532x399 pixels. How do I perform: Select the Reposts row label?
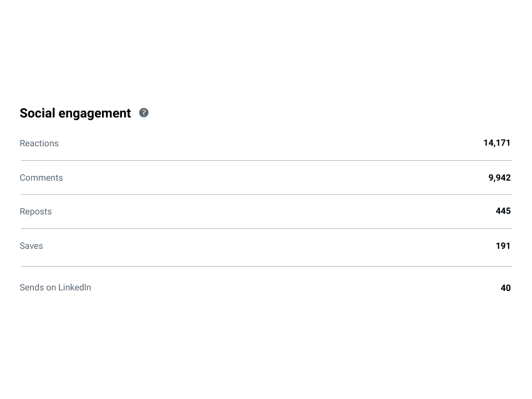point(35,212)
